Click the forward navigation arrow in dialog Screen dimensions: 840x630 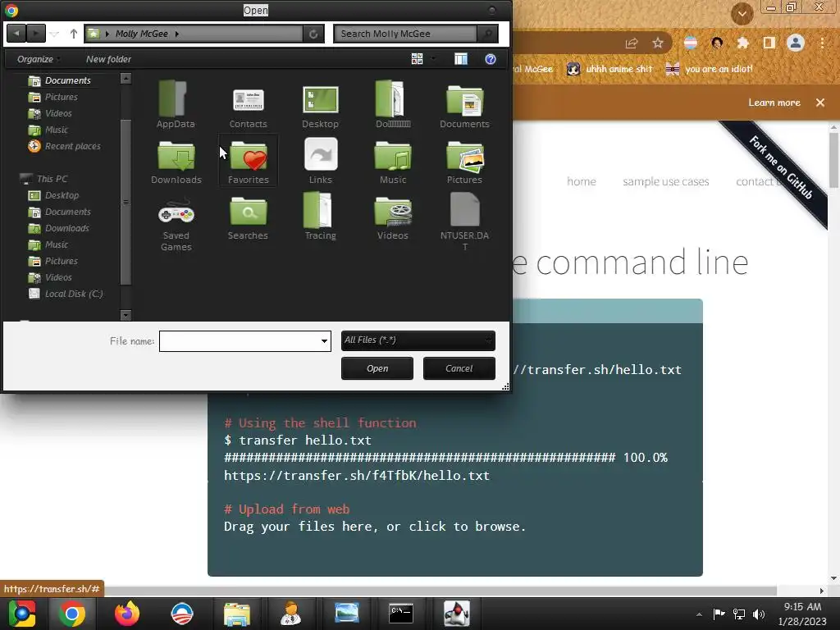(36, 33)
